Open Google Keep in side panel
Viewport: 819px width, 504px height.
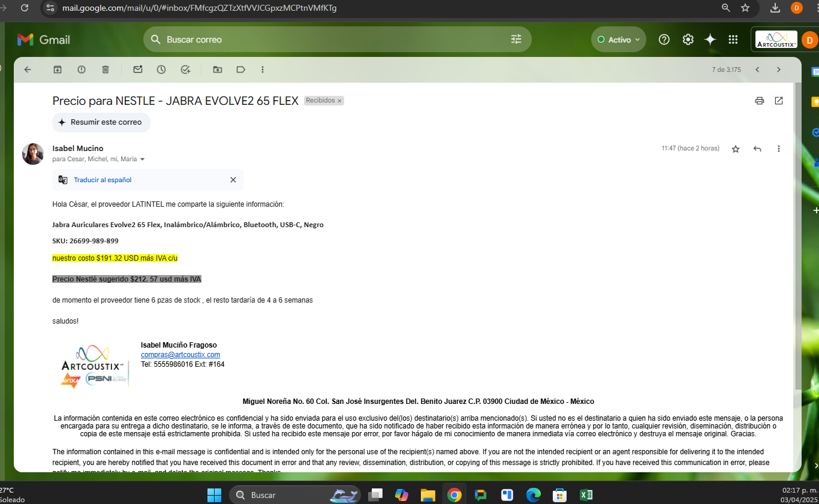tap(815, 102)
